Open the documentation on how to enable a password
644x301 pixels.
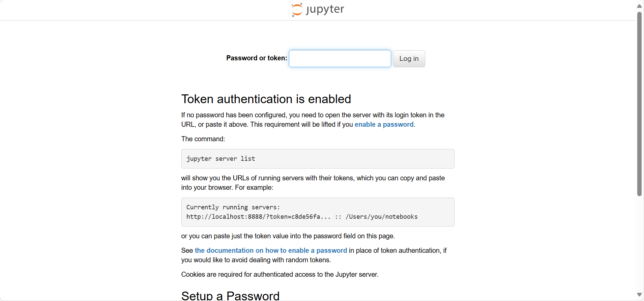[x=271, y=250]
